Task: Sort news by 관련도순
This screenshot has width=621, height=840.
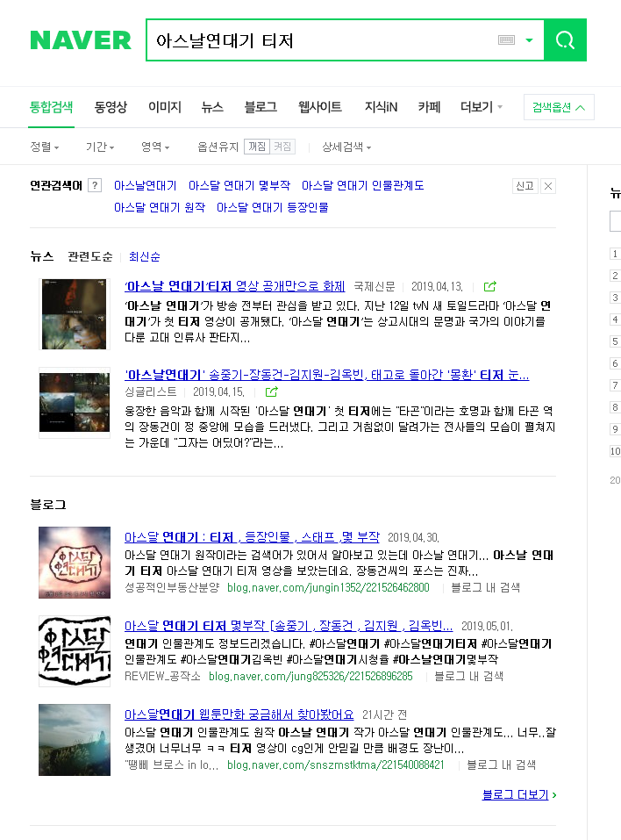Action: pos(90,256)
